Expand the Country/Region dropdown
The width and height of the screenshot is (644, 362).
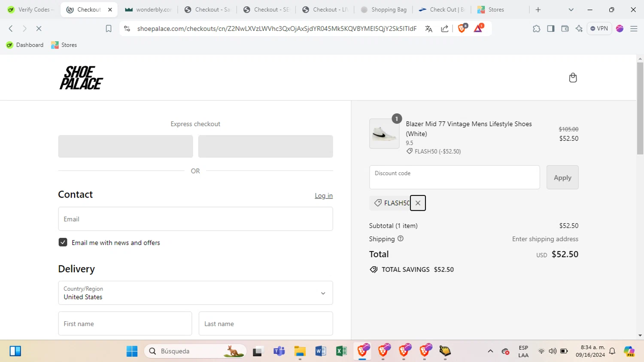pyautogui.click(x=195, y=293)
